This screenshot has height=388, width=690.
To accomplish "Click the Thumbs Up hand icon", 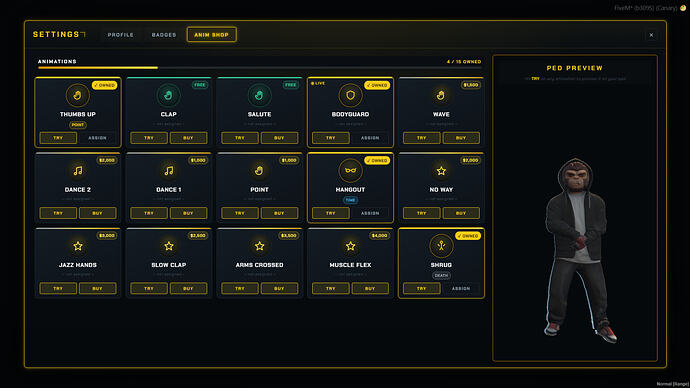I will click(77, 95).
